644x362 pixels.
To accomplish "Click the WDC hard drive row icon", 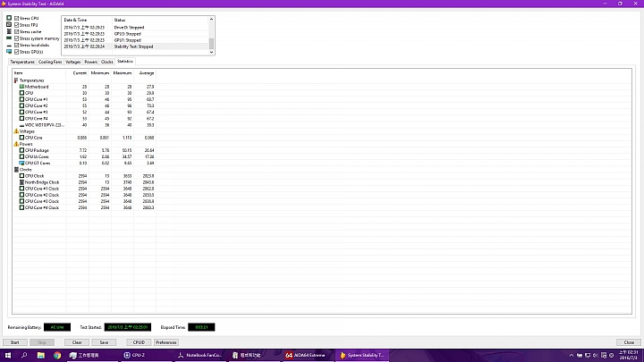I will [x=21, y=125].
